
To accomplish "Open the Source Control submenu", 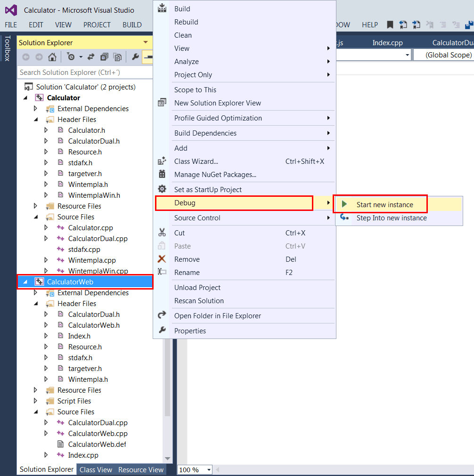I will (x=245, y=218).
